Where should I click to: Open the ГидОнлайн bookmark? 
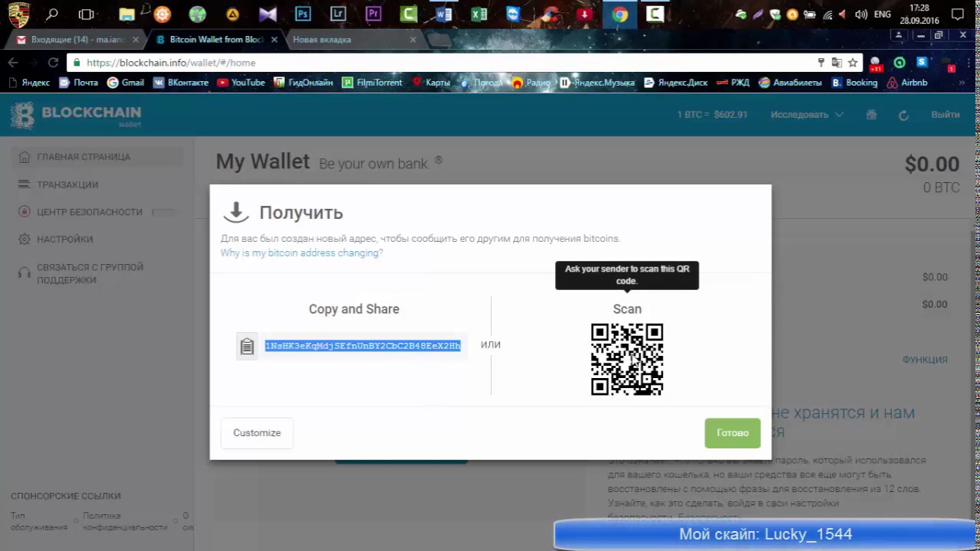[x=303, y=83]
